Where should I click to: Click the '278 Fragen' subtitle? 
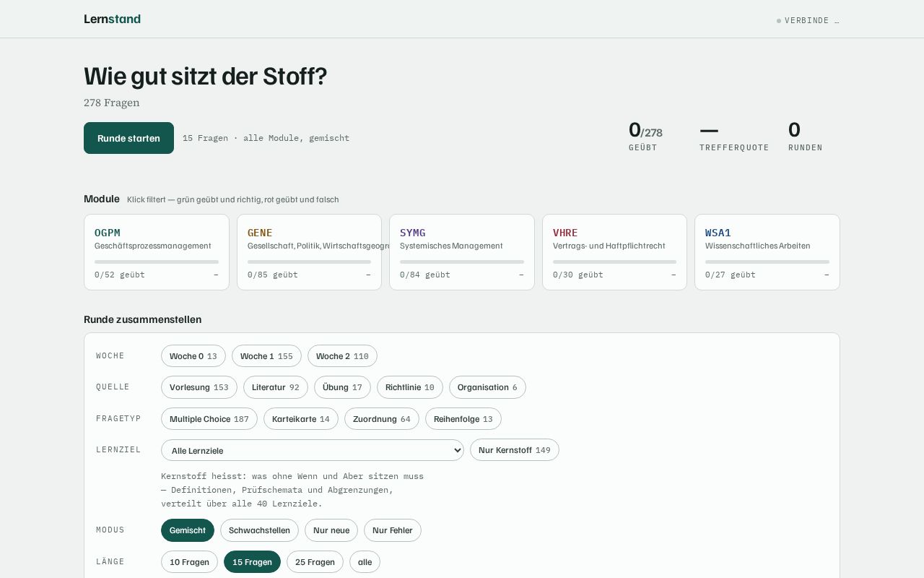coord(112,103)
